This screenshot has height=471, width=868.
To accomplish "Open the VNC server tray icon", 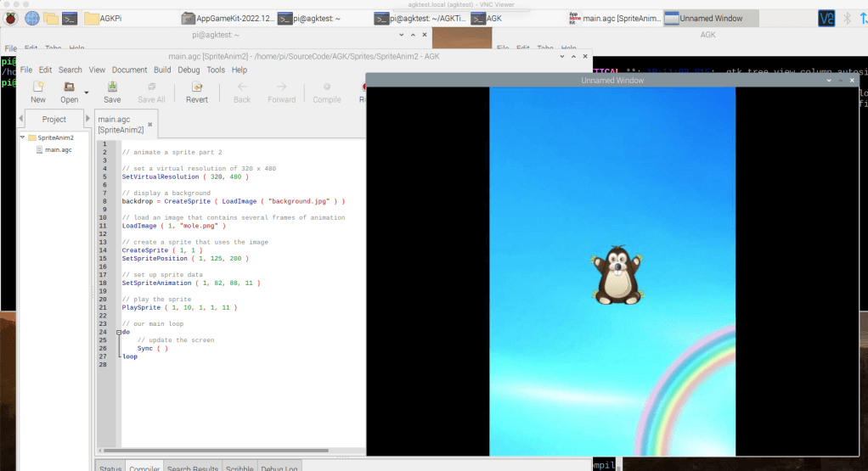I will point(826,18).
